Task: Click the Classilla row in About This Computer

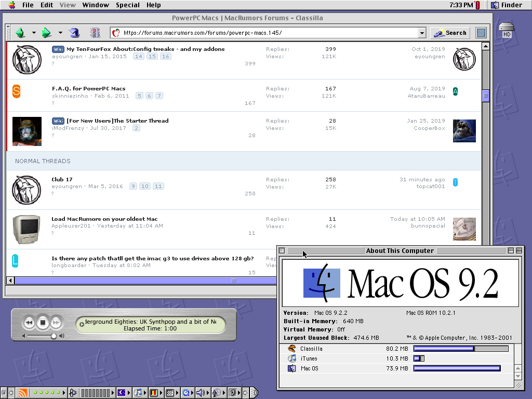Action: tap(397, 349)
